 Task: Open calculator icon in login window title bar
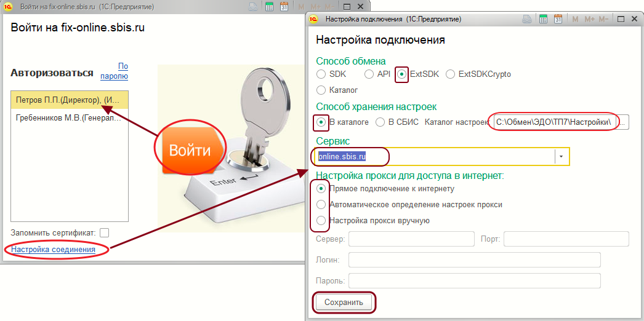(269, 6)
